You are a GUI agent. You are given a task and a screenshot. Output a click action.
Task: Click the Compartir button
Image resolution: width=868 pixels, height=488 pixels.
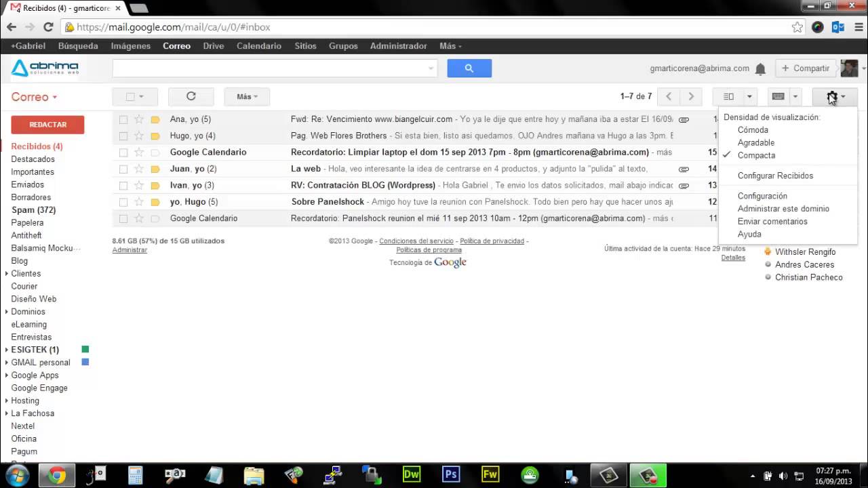pos(806,68)
